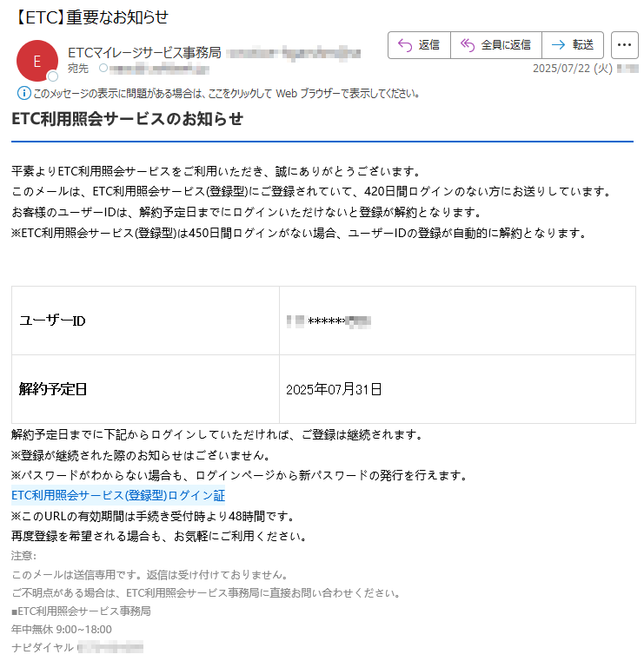Screen dimensions: 644x661
Task: Open the more actions ellipsis menu
Action: coord(624,45)
